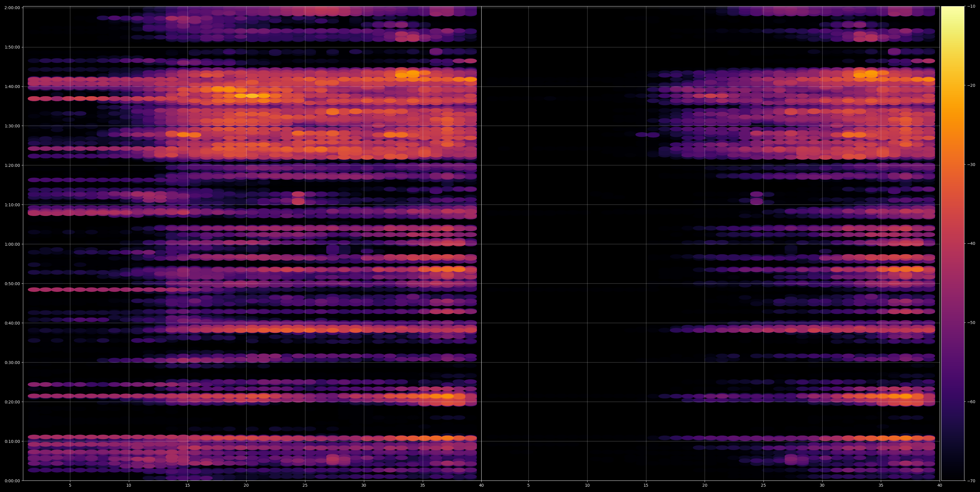Click the 0:40:00 y-axis label
The width and height of the screenshot is (980, 492).
pos(13,323)
